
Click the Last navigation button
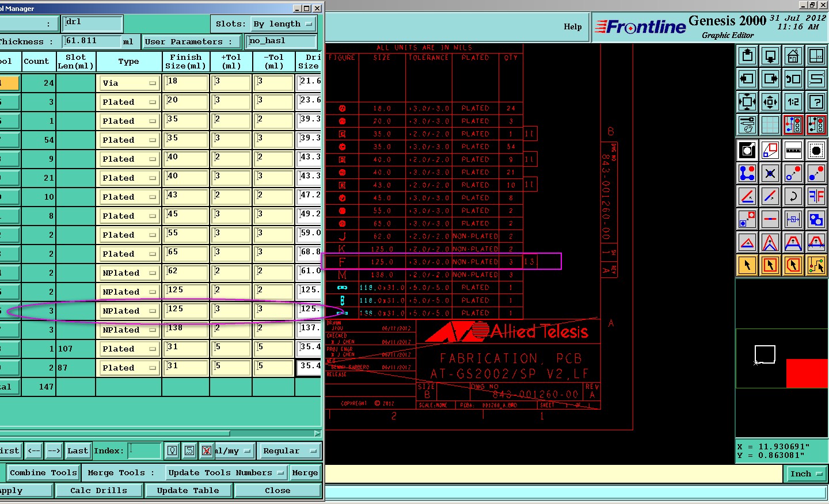click(x=77, y=450)
